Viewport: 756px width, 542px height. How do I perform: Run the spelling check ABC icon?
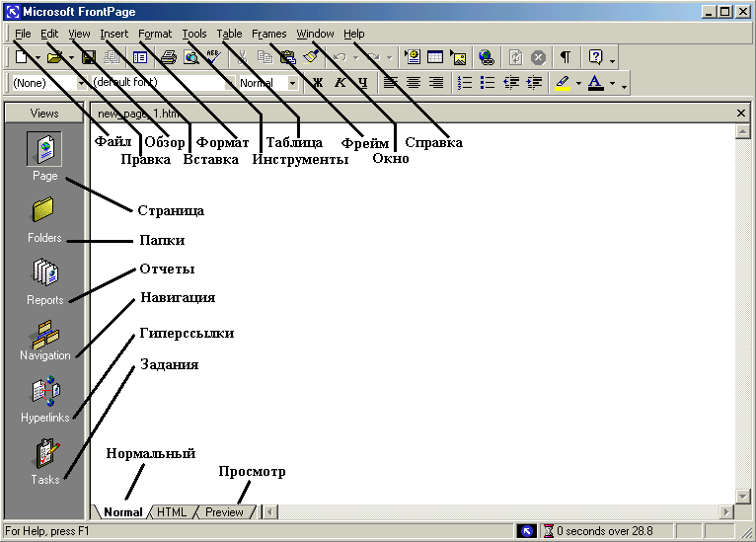point(213,57)
